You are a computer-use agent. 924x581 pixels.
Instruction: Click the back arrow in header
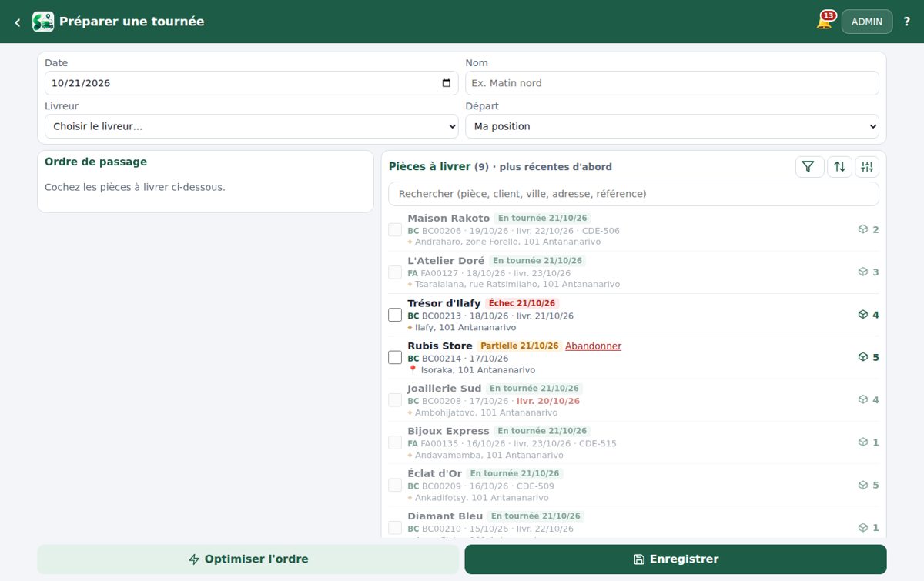(17, 22)
